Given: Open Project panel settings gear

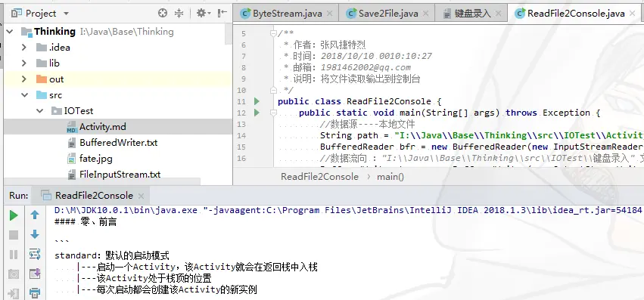Looking at the screenshot, I should tap(203, 13).
